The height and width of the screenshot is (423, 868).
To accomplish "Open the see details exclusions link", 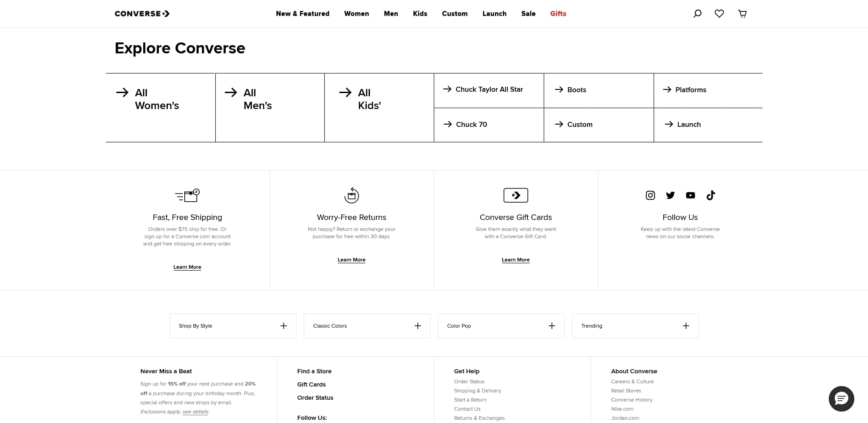I will point(196,412).
